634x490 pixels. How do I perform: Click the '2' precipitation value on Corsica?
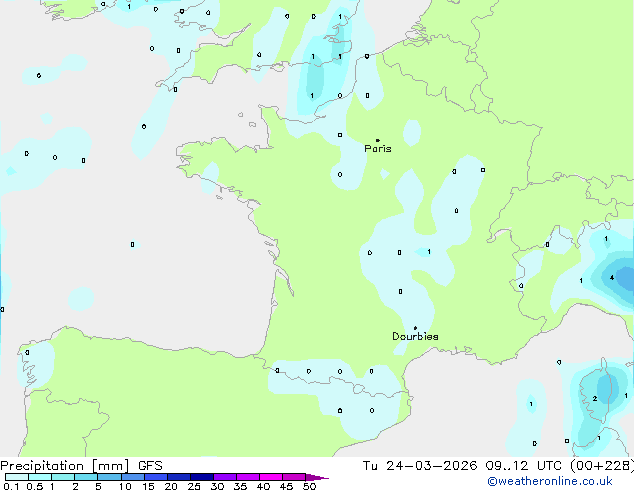(595, 399)
